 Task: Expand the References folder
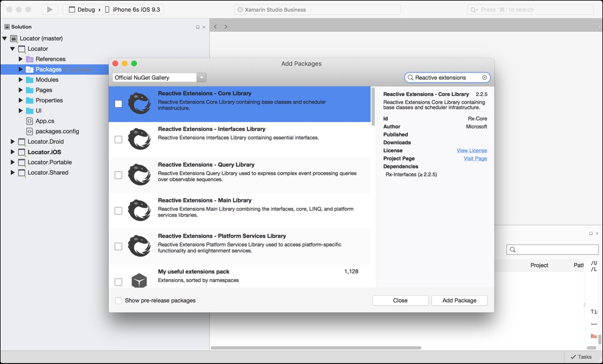click(21, 59)
